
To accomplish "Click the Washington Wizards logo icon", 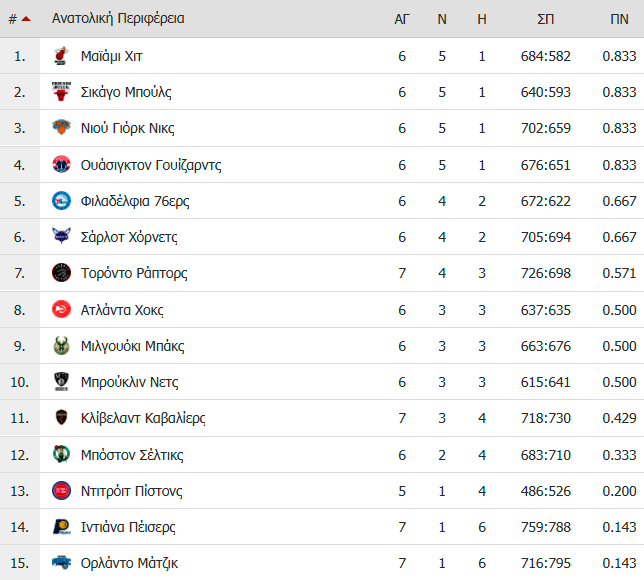I will pos(61,165).
